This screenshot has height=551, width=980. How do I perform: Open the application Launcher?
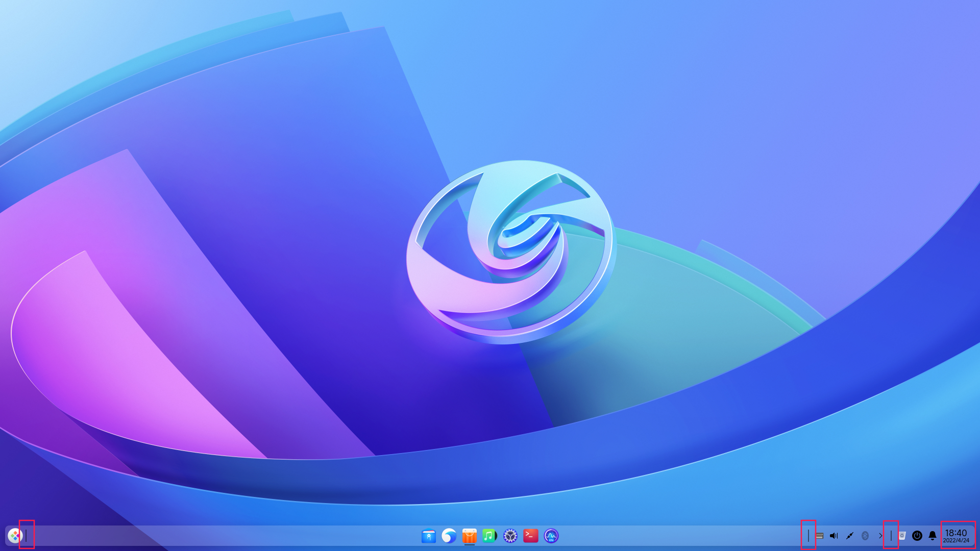coord(15,536)
